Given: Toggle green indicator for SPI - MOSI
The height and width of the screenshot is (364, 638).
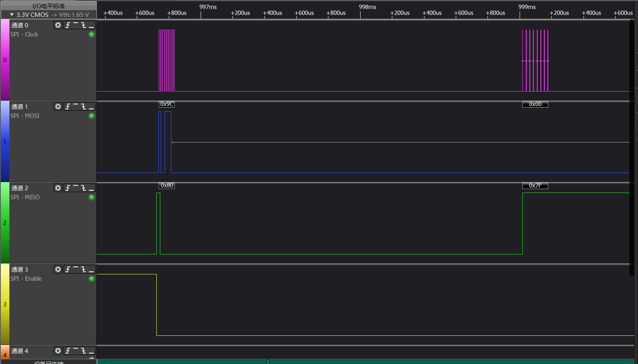Looking at the screenshot, I should pyautogui.click(x=92, y=116).
